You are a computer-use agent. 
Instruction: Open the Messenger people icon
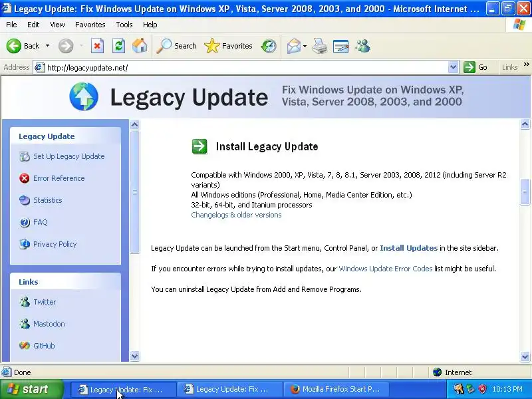coord(362,46)
